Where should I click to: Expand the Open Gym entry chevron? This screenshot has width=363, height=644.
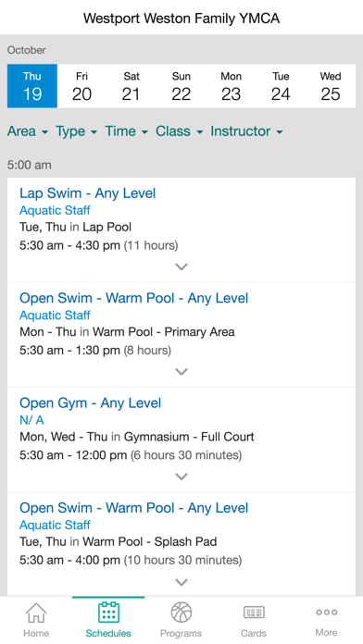[181, 477]
